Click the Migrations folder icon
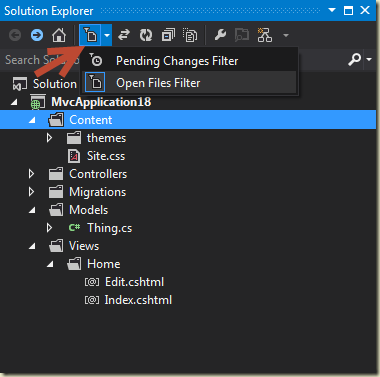380x377 pixels. (56, 192)
